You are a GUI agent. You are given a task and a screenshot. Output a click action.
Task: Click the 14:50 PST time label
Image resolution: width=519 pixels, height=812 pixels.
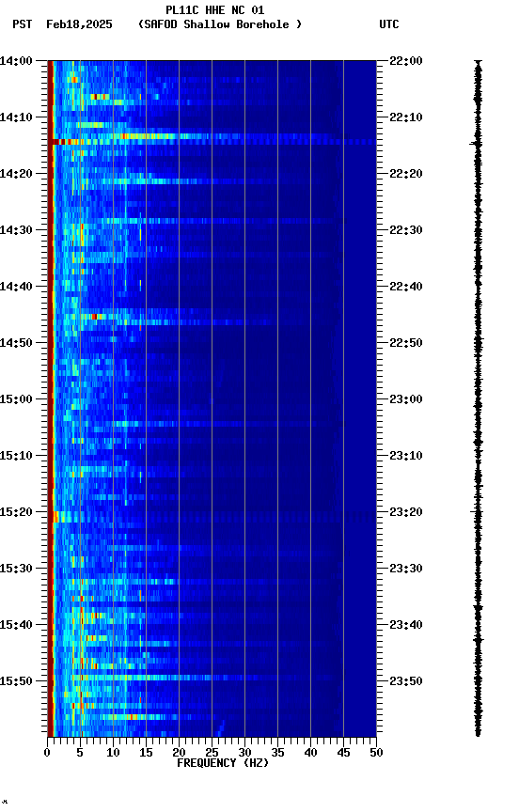(16, 343)
